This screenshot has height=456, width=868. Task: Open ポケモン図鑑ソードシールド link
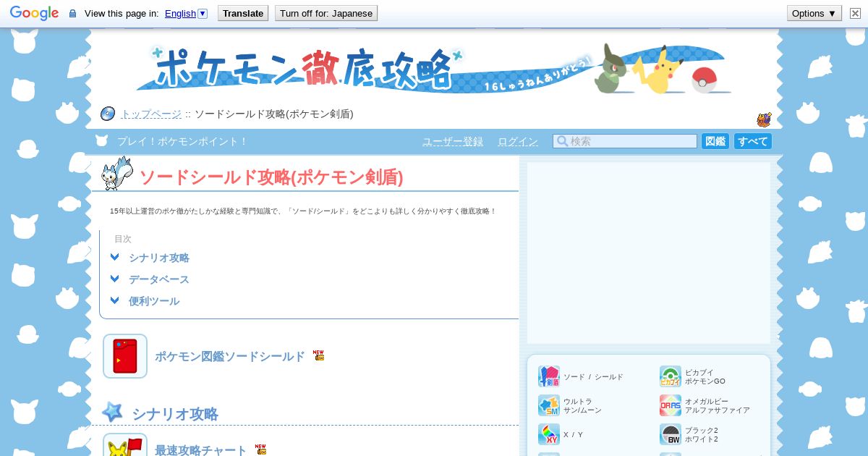pos(230,356)
